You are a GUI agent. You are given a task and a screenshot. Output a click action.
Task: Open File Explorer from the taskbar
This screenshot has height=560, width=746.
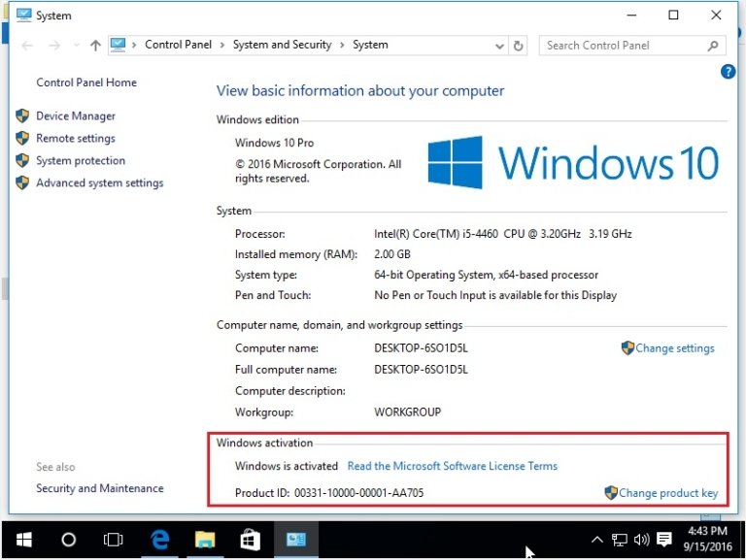click(x=205, y=540)
